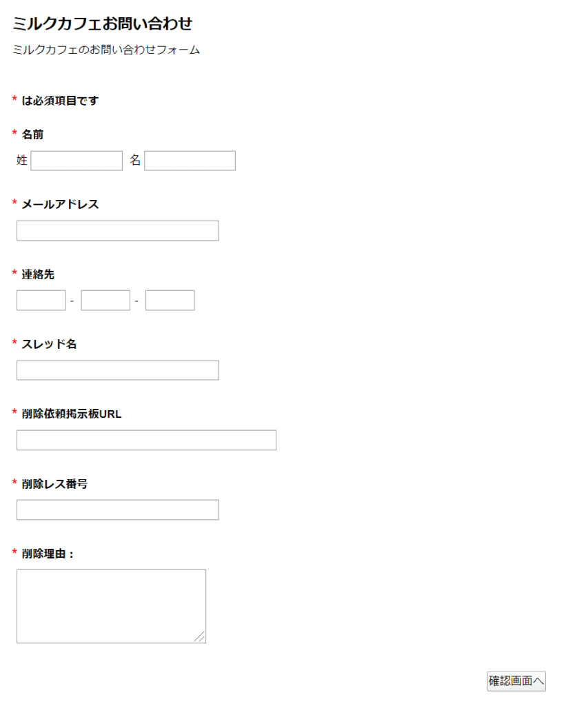Select the middle 連絡先 phone number box

[105, 301]
